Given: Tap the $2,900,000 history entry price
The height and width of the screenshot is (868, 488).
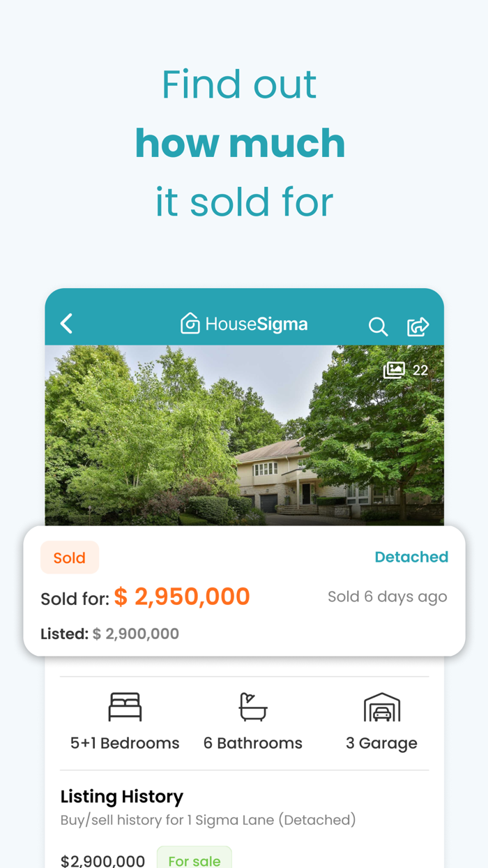Looking at the screenshot, I should point(102,860).
